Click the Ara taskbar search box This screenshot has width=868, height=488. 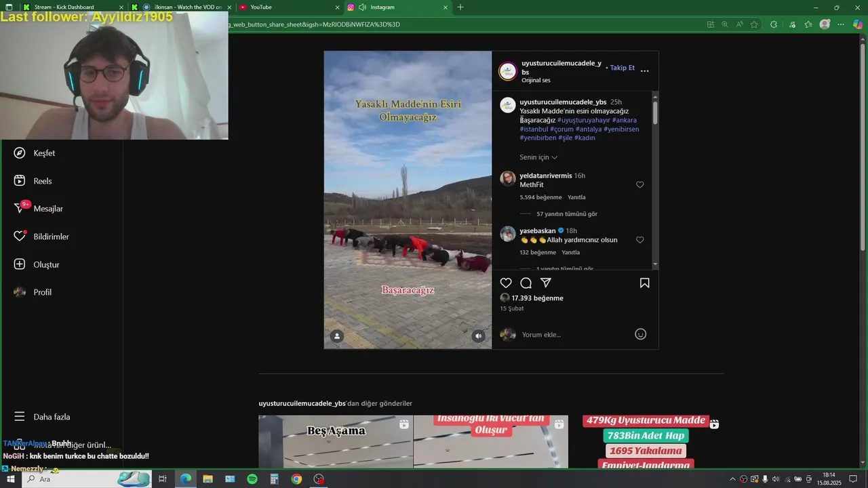point(86,479)
